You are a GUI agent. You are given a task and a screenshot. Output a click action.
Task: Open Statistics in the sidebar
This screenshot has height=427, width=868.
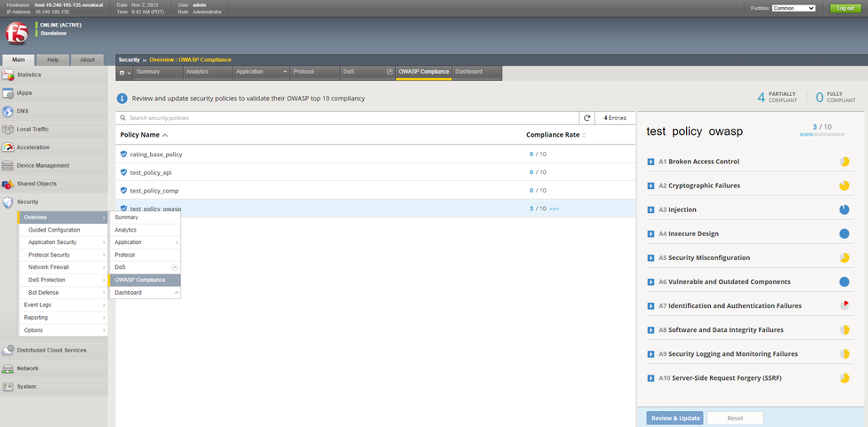54,75
